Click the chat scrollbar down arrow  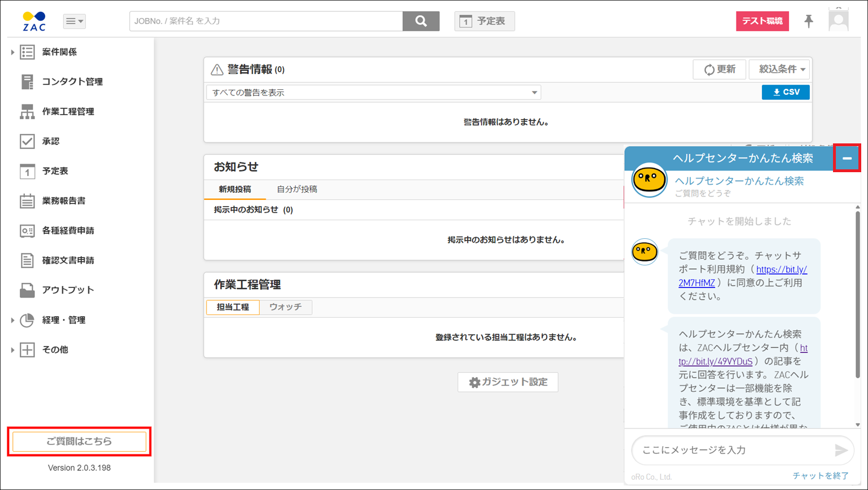click(858, 425)
